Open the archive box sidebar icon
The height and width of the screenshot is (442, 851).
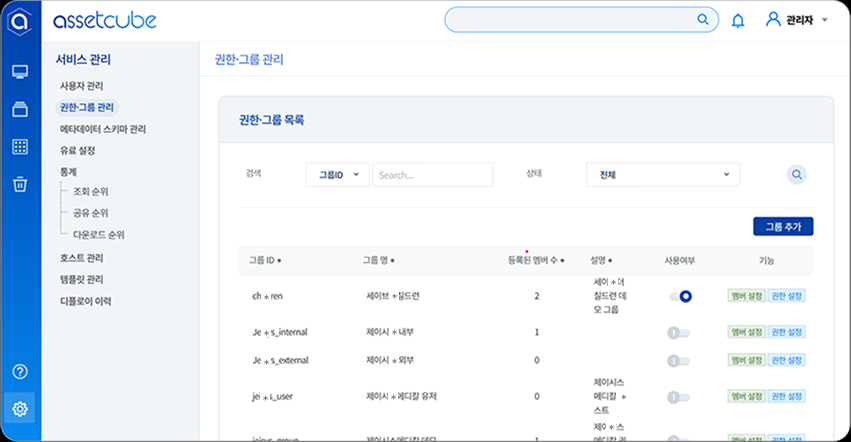pyautogui.click(x=20, y=109)
